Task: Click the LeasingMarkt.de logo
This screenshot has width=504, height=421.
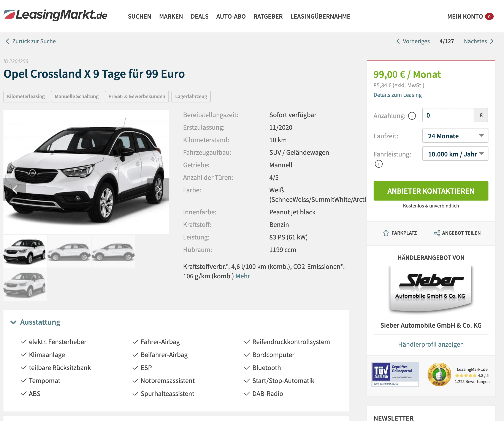Action: [x=55, y=15]
